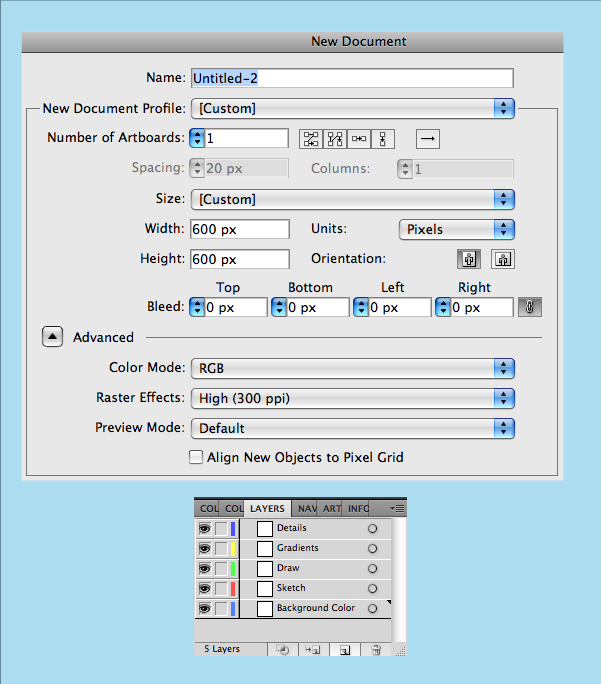Open the New Document Profile dropdown

[352, 108]
